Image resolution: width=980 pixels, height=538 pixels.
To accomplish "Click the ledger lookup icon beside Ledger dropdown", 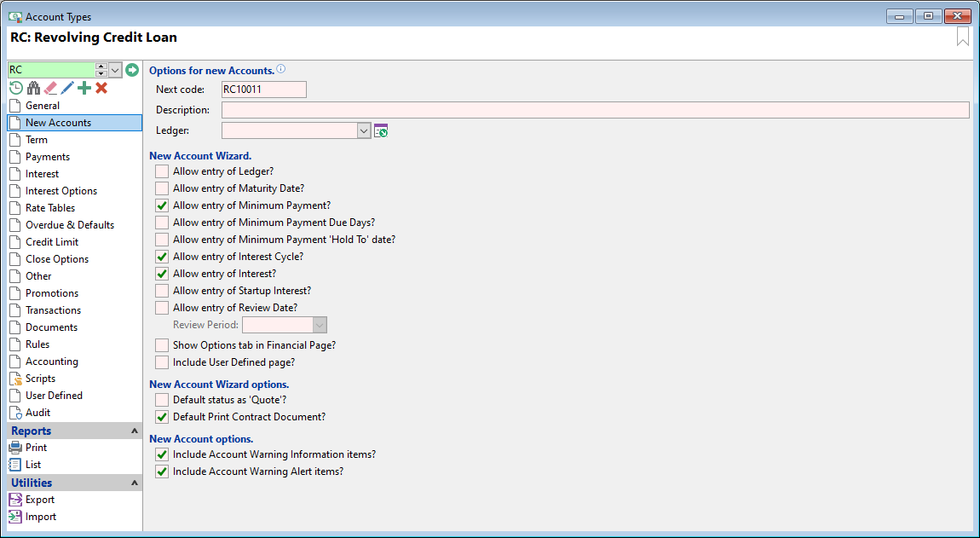I will [x=381, y=130].
